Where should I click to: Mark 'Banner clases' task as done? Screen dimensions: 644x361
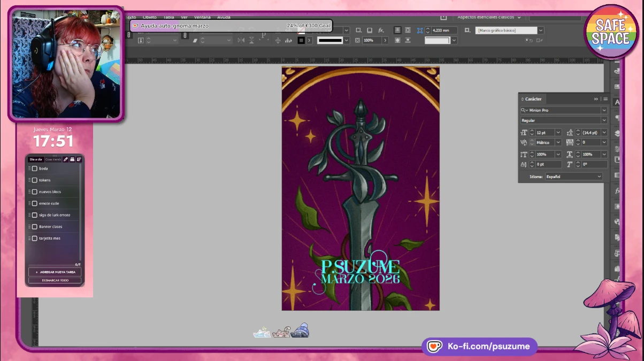(35, 227)
